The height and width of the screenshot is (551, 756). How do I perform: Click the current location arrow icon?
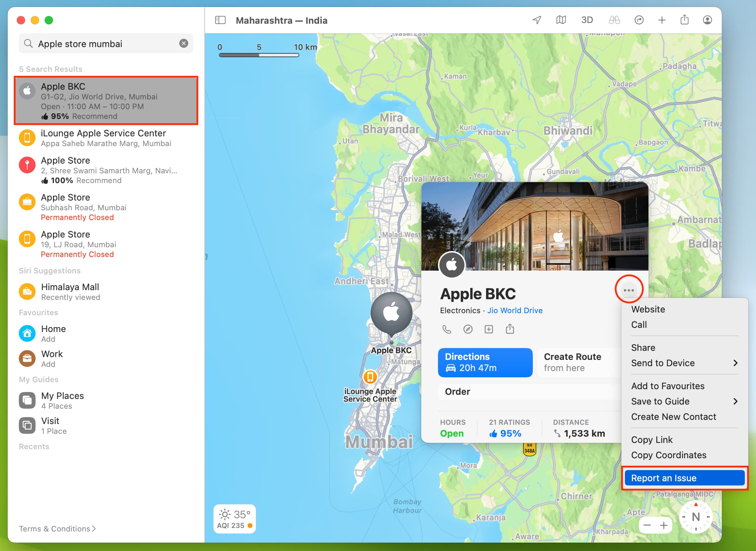click(x=537, y=20)
